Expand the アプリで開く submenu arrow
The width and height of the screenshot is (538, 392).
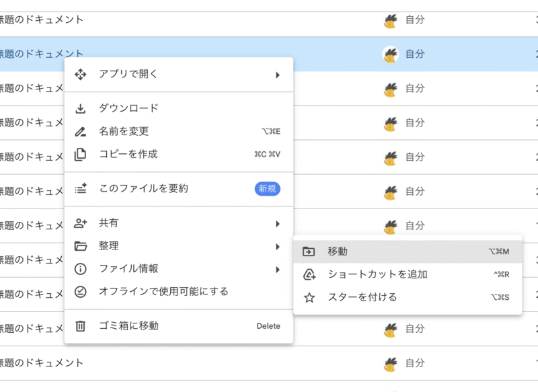[278, 75]
